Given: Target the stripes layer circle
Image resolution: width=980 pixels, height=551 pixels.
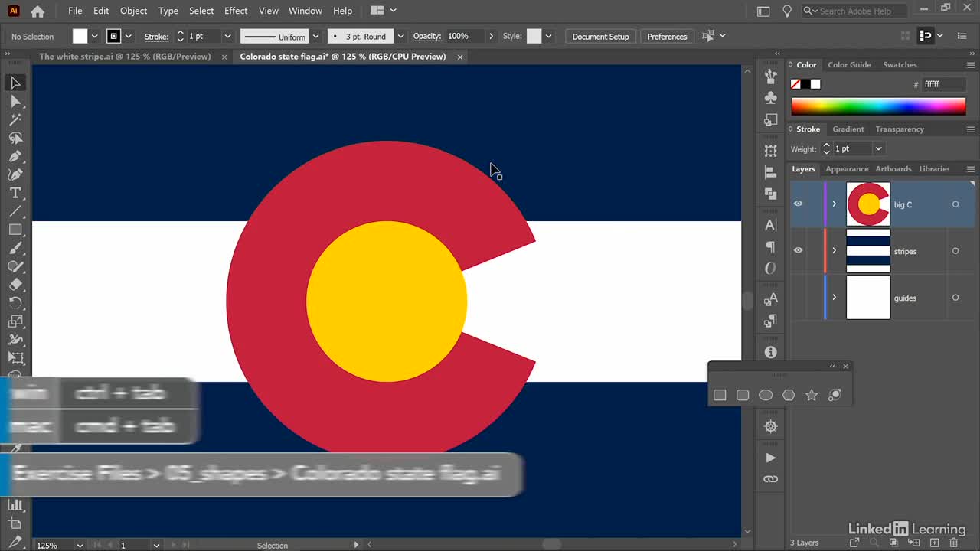Looking at the screenshot, I should [955, 251].
